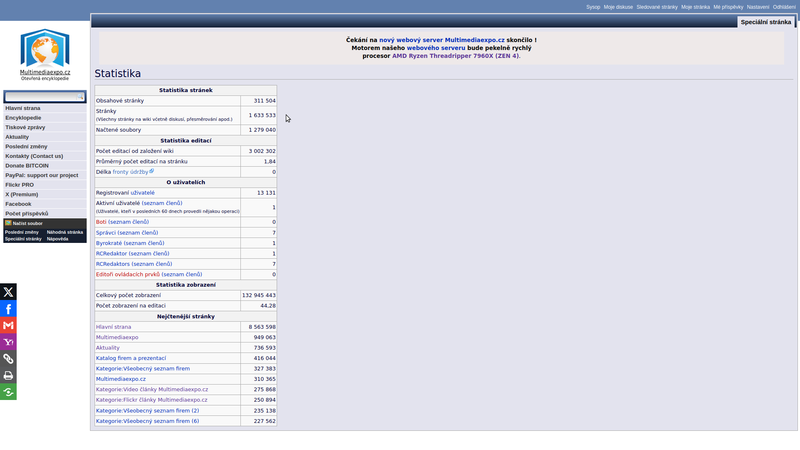
Task: Open Sledované stránky link
Action: (657, 7)
